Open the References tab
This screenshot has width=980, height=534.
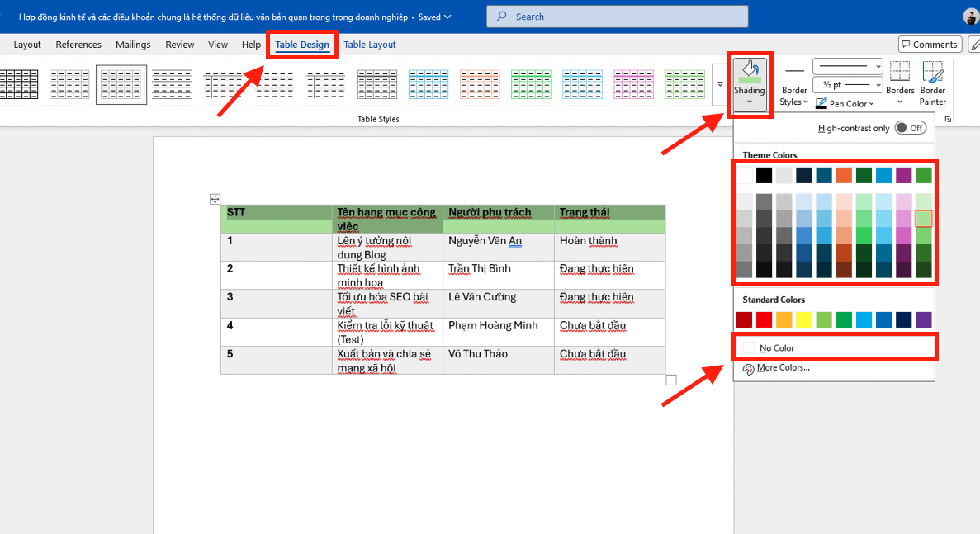[x=78, y=45]
